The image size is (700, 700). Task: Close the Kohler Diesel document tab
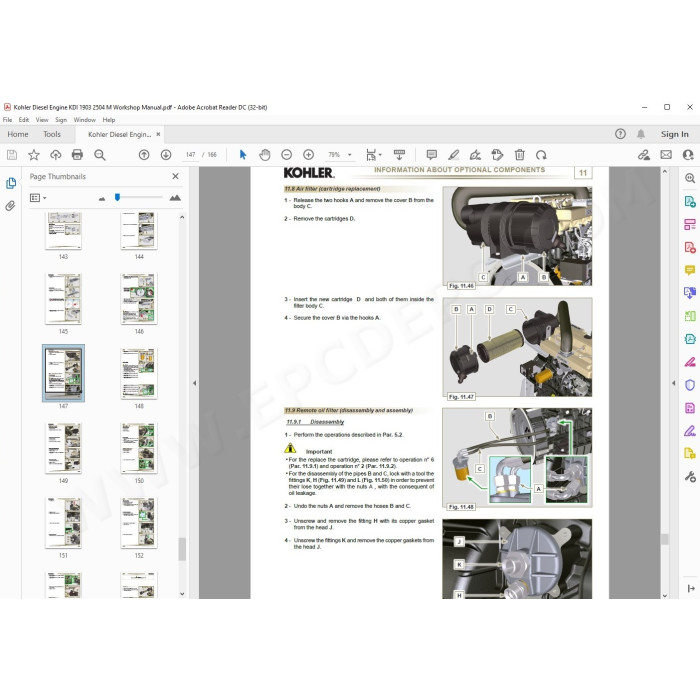[158, 134]
